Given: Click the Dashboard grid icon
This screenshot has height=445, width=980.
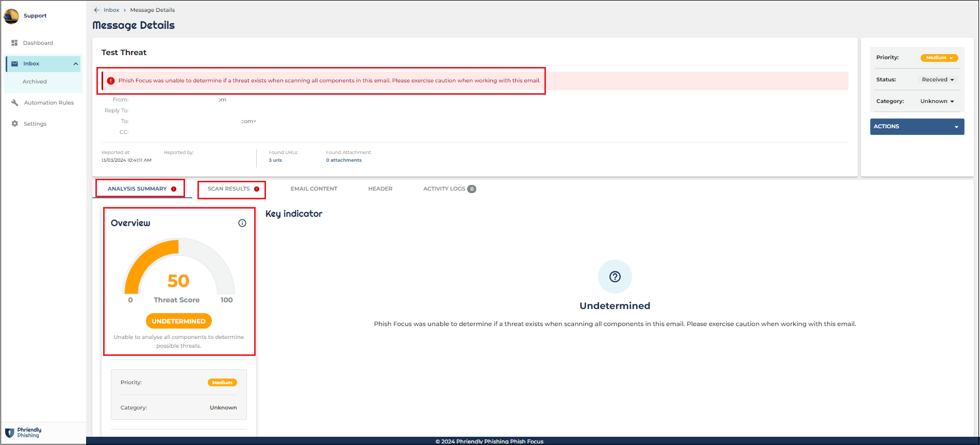Looking at the screenshot, I should 14,43.
